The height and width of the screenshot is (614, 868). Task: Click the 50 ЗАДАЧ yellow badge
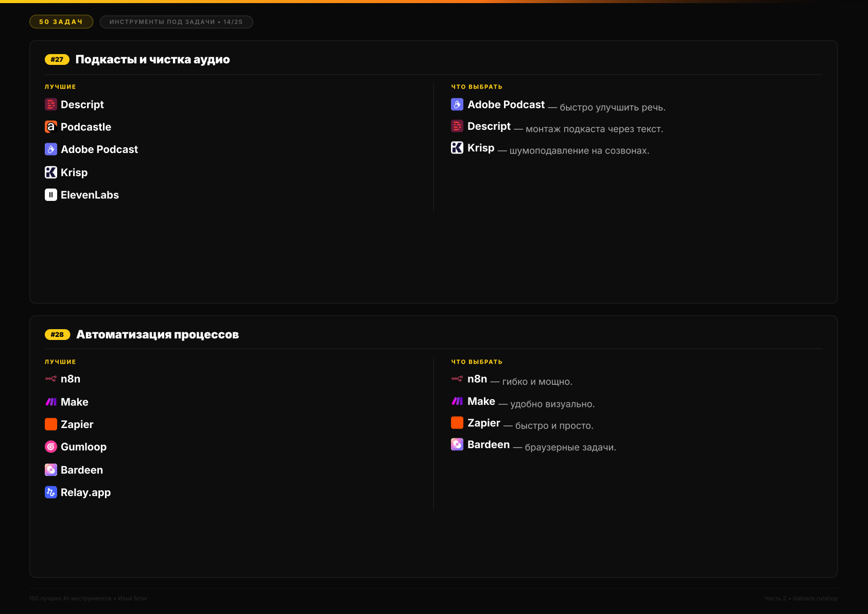tap(61, 22)
